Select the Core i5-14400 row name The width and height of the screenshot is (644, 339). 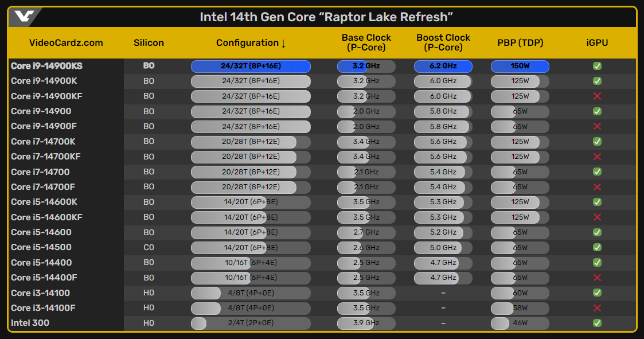[x=41, y=263]
